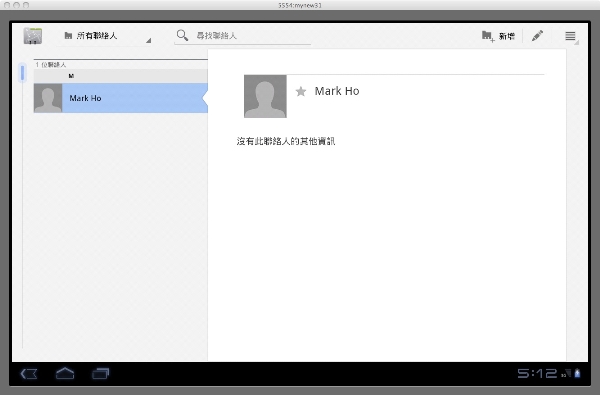Add a new contact with 新增

click(498, 36)
